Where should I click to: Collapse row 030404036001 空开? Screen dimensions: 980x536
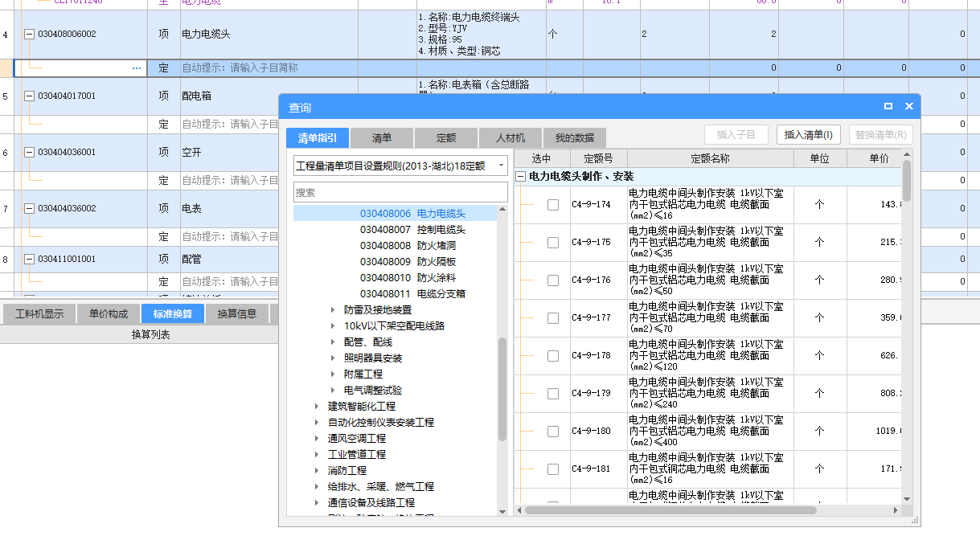point(30,153)
